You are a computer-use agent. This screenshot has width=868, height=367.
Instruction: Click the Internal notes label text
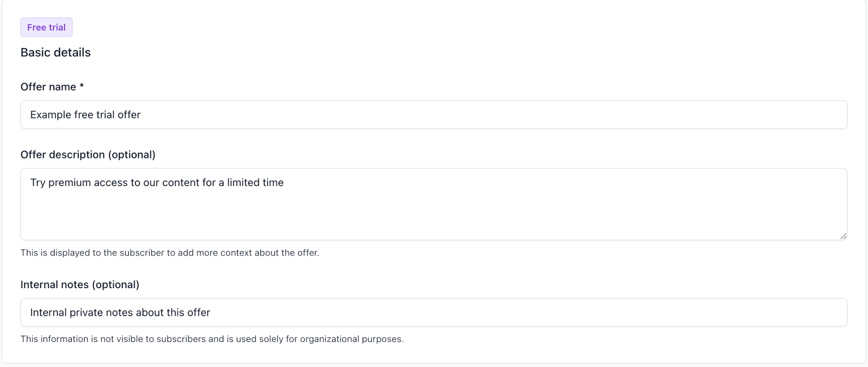pyautogui.click(x=80, y=284)
